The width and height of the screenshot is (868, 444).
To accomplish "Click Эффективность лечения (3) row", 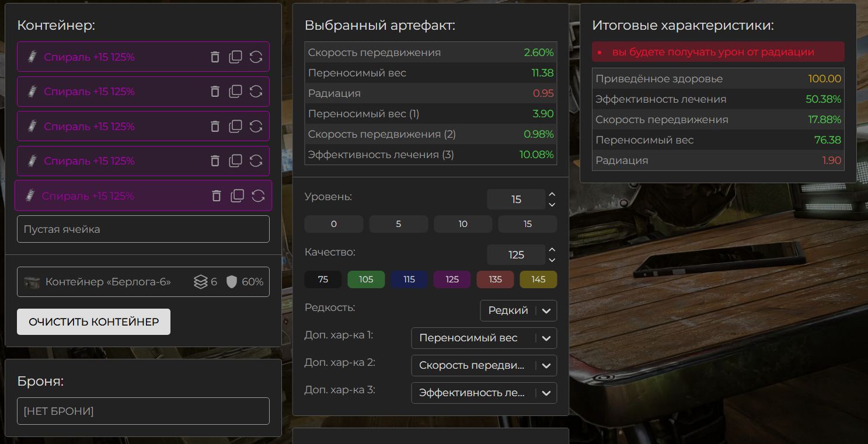I will coord(431,155).
